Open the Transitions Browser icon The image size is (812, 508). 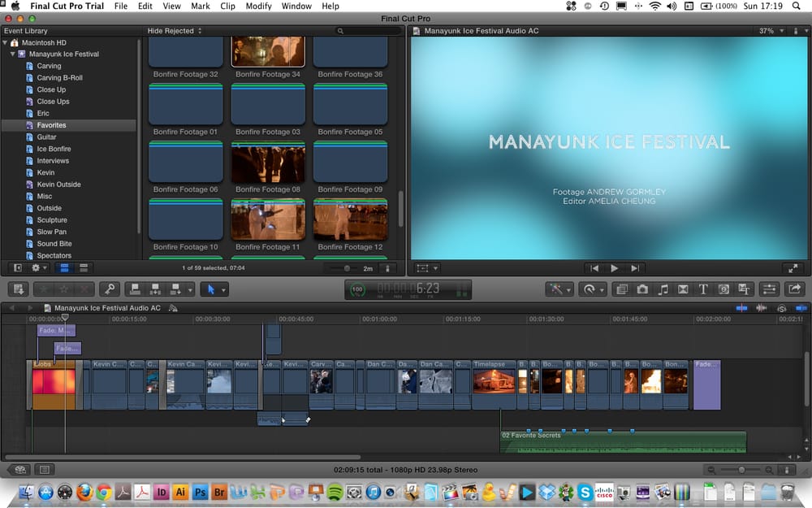(x=683, y=289)
